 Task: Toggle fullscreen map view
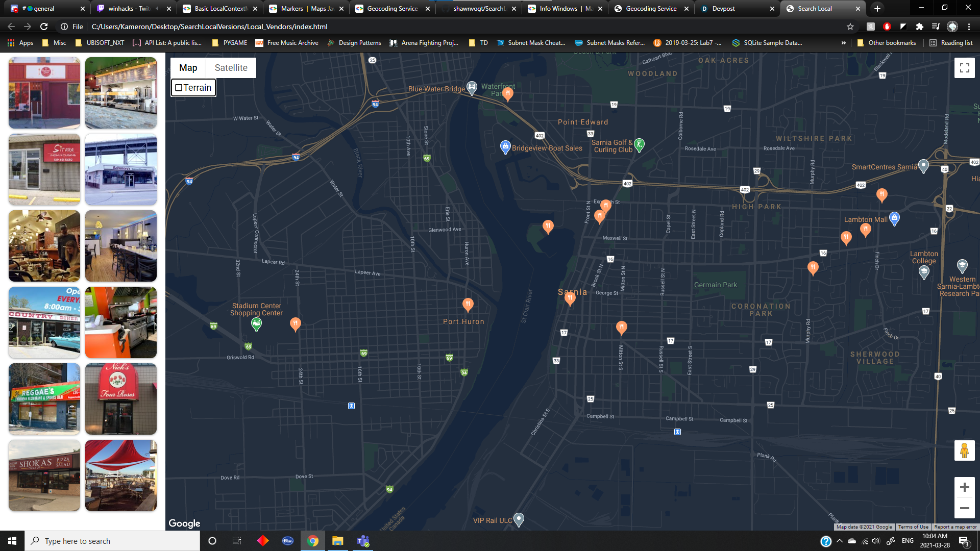(964, 68)
